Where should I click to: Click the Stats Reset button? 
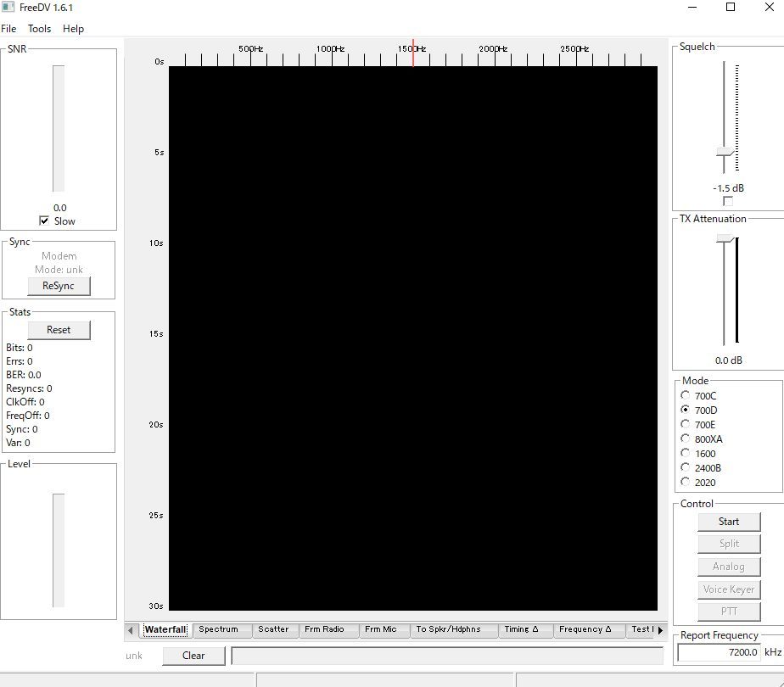click(59, 330)
